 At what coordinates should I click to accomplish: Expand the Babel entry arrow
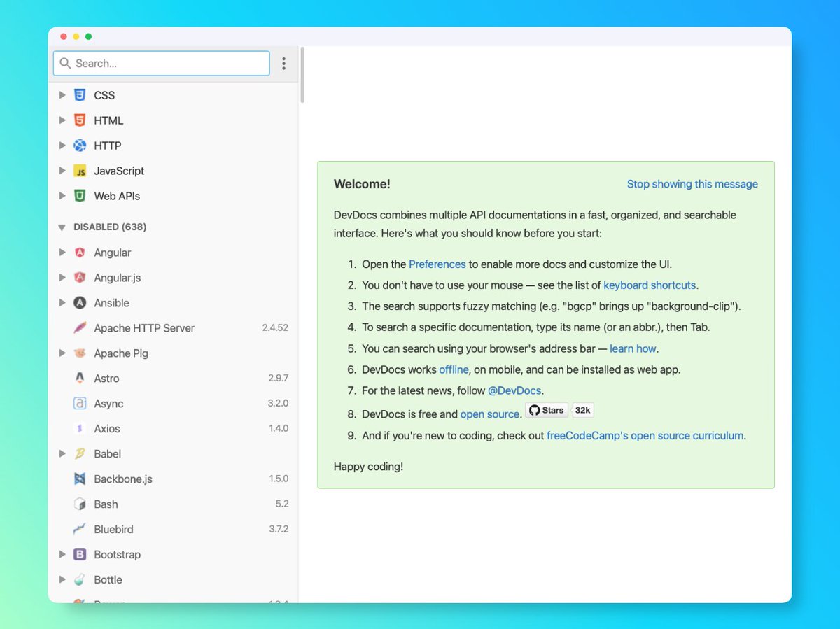pos(62,454)
